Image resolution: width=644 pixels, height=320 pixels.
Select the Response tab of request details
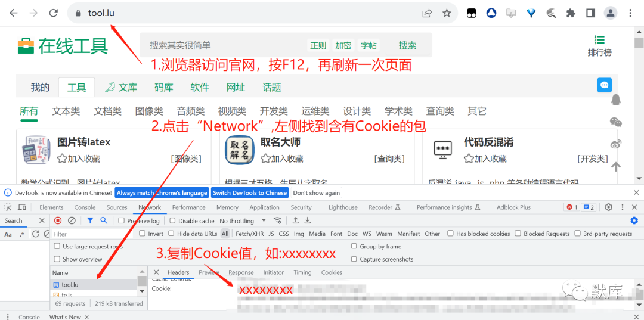click(x=241, y=272)
